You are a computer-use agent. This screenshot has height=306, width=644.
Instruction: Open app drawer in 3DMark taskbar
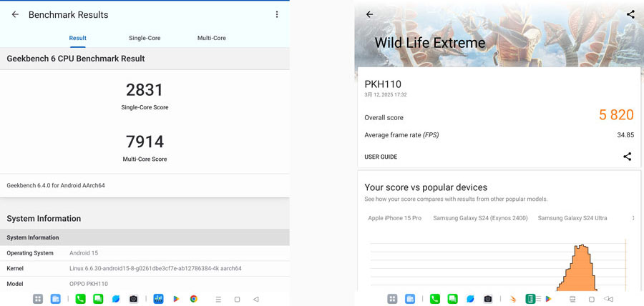point(392,299)
